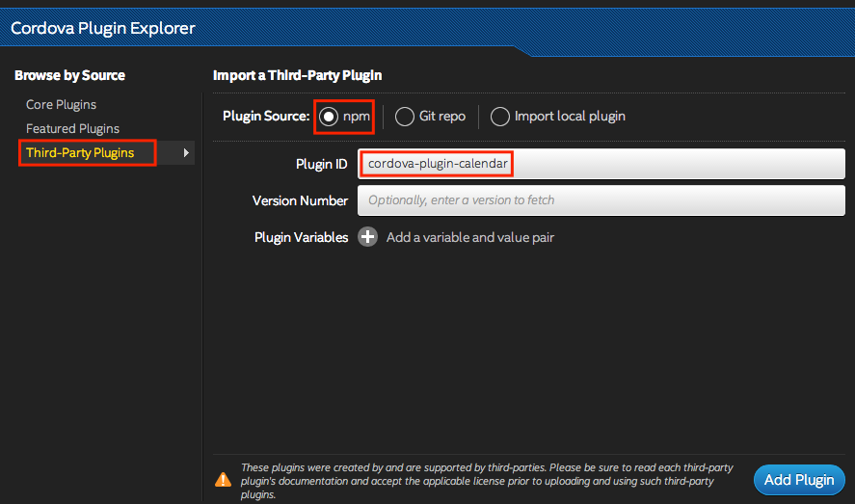Select the npm plugin source radio button
Viewport: 855px width, 504px height.
coord(329,117)
